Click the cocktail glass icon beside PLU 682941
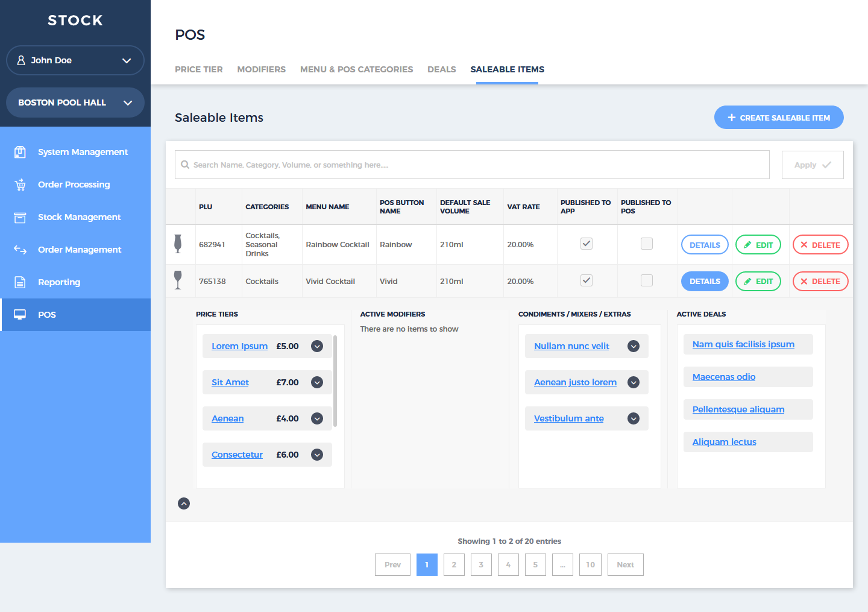 tap(178, 244)
